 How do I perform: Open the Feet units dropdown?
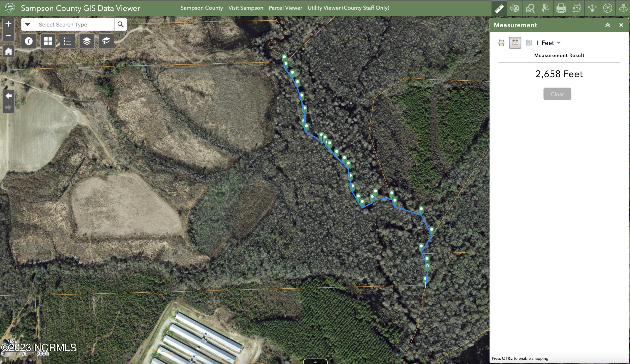tap(551, 43)
